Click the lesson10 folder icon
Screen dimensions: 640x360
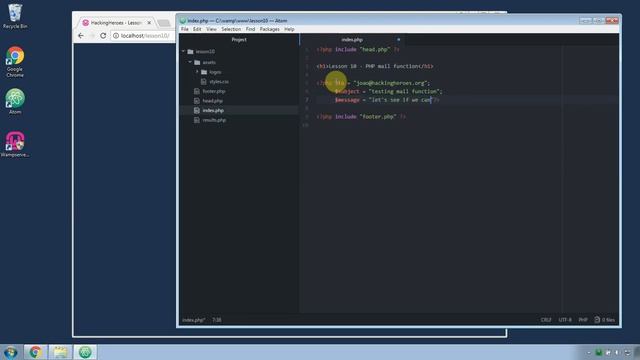tap(191, 51)
